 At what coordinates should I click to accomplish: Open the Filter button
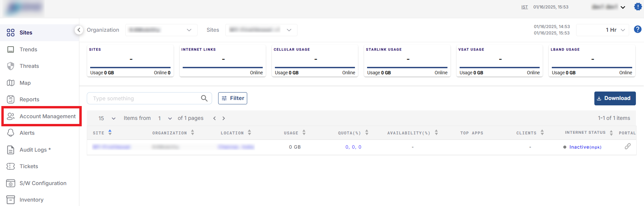[x=233, y=98]
